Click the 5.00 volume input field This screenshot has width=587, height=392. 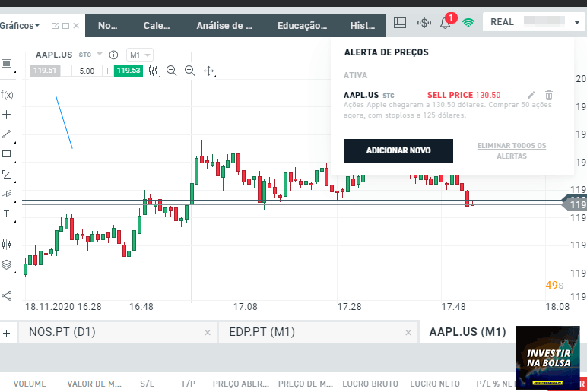(x=87, y=71)
